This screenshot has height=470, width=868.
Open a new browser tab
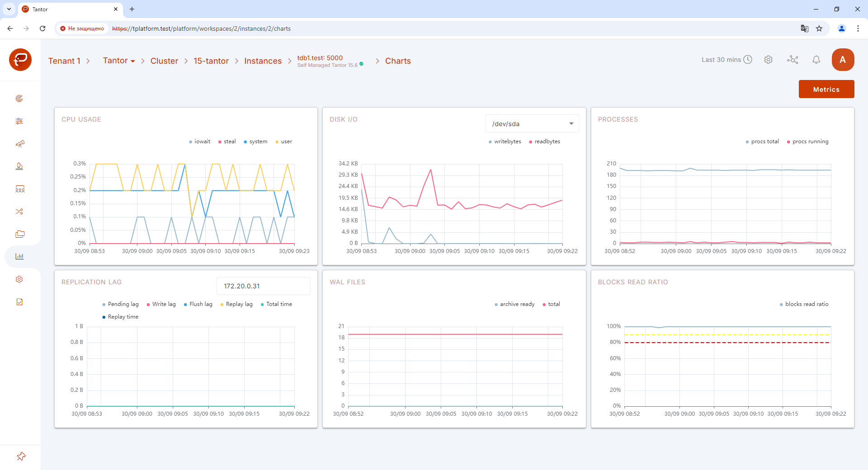132,9
